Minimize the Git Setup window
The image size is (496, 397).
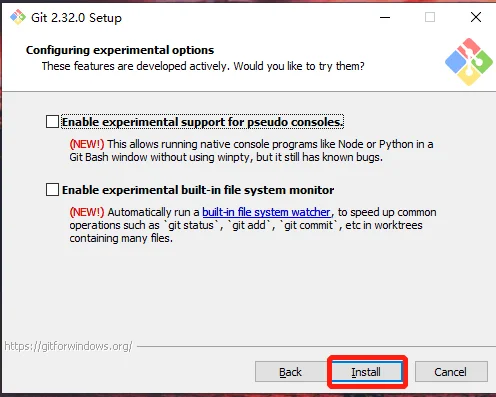(385, 17)
